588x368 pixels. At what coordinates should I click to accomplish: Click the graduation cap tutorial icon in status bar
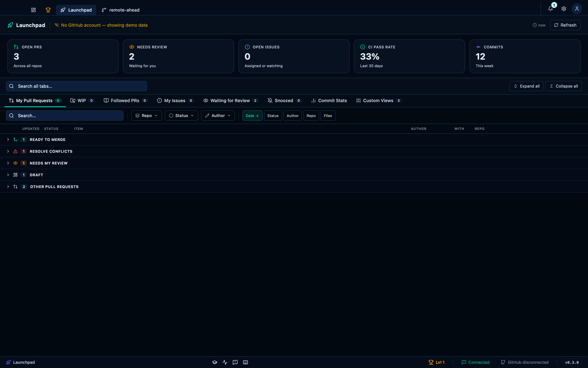[215, 362]
